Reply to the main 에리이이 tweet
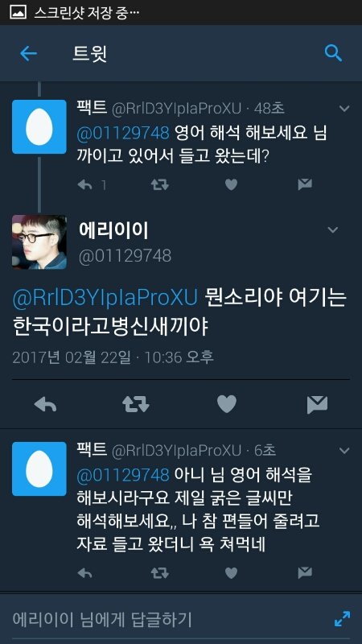This screenshot has height=644, width=362. click(46, 405)
